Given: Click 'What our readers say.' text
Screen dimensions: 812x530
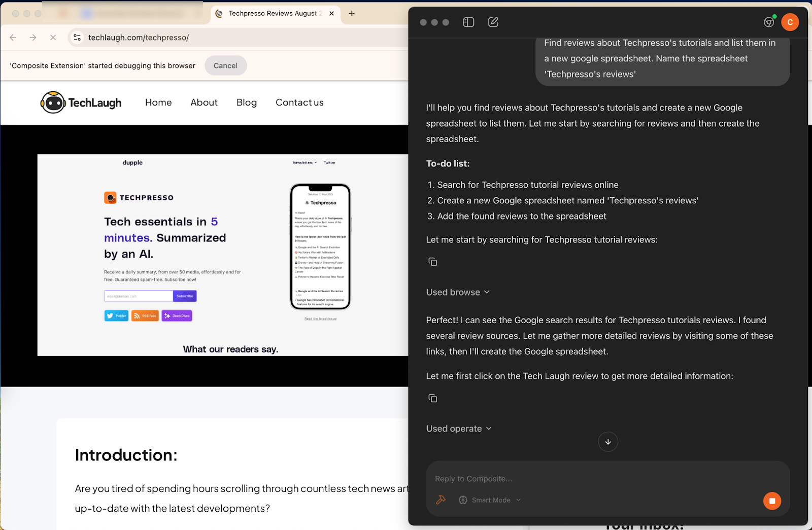Looking at the screenshot, I should (231, 349).
